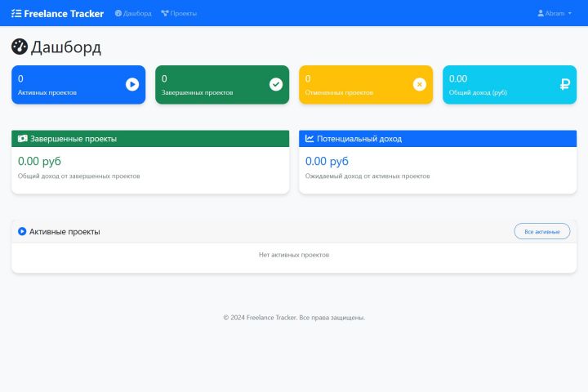Image resolution: width=588 pixels, height=392 pixels.
Task: Click the gauge icon beside Дашборд heading
Action: [x=20, y=47]
